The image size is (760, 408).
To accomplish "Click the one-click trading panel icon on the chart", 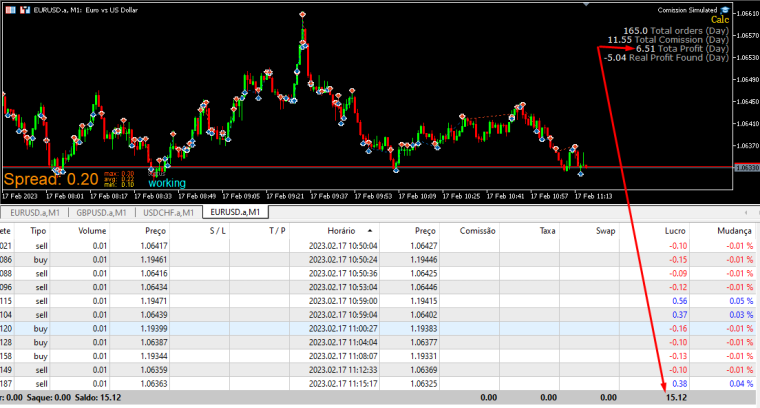I will 10,10.
